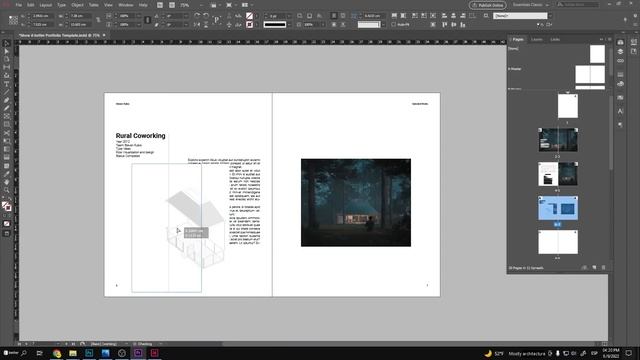
Task: Select the Pen tool
Action: click(x=7, y=100)
